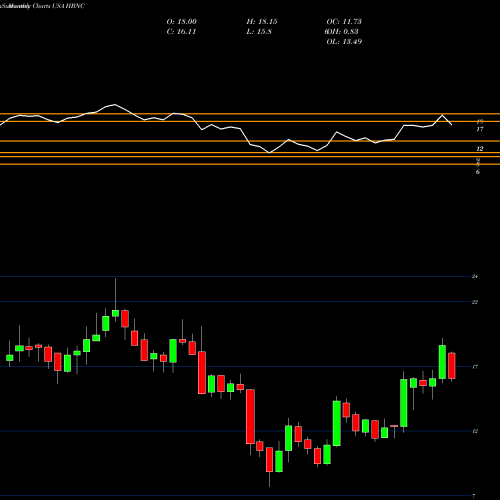The height and width of the screenshot is (500, 500).
Task: Click the 'OL: 13.49' reading
Action: click(x=344, y=42)
